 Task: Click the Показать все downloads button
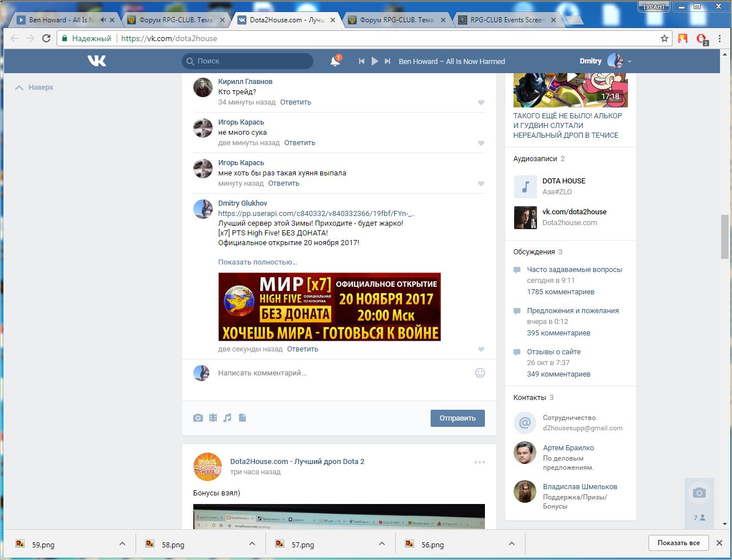tap(679, 543)
